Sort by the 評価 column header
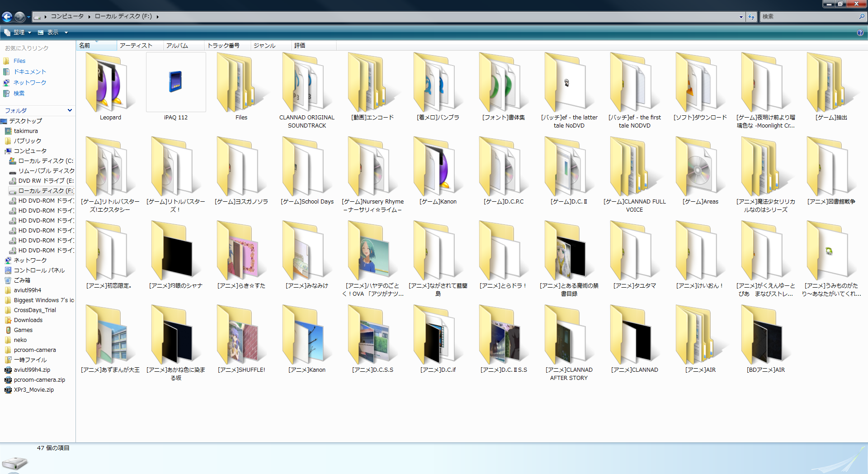The width and height of the screenshot is (868, 474). click(314, 46)
